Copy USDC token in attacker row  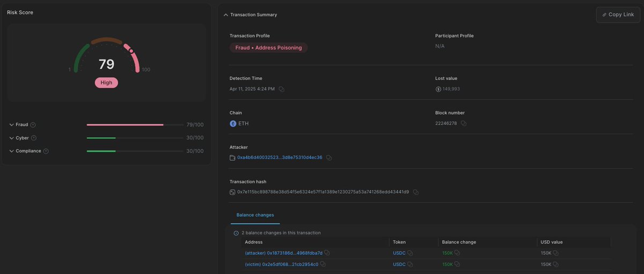click(x=410, y=253)
